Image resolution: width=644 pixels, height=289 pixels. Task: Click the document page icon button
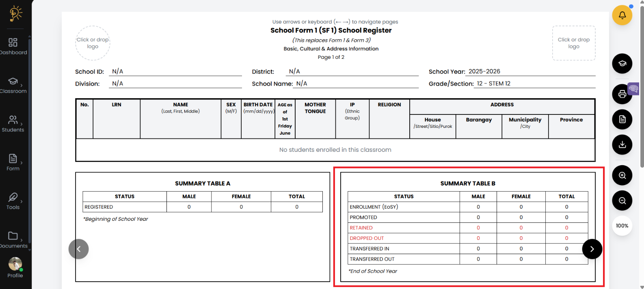[622, 119]
